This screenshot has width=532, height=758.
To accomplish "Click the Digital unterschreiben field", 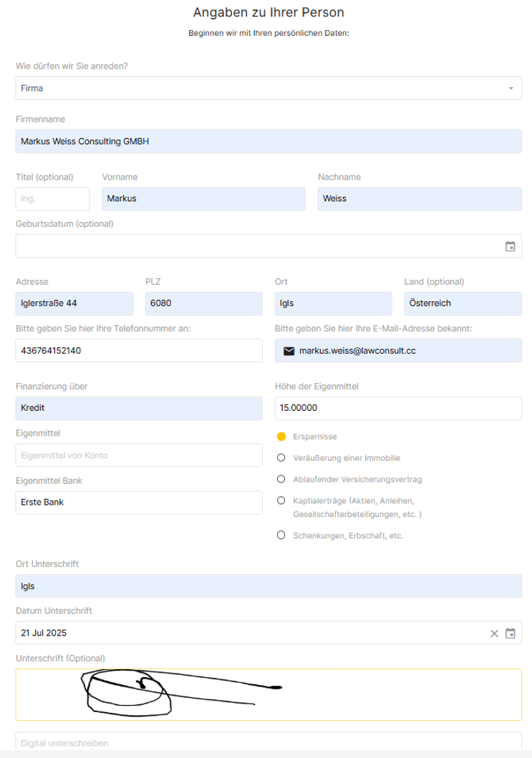I will (269, 744).
